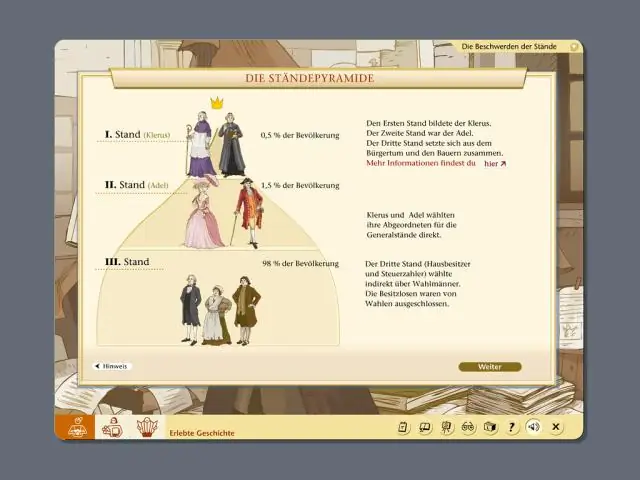Open the Hinweis hint button

click(x=112, y=367)
